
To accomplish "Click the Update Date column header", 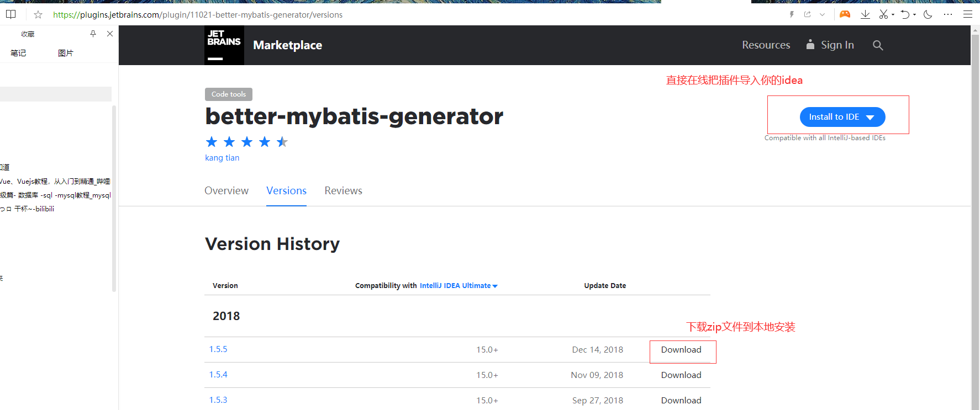I will coord(605,286).
